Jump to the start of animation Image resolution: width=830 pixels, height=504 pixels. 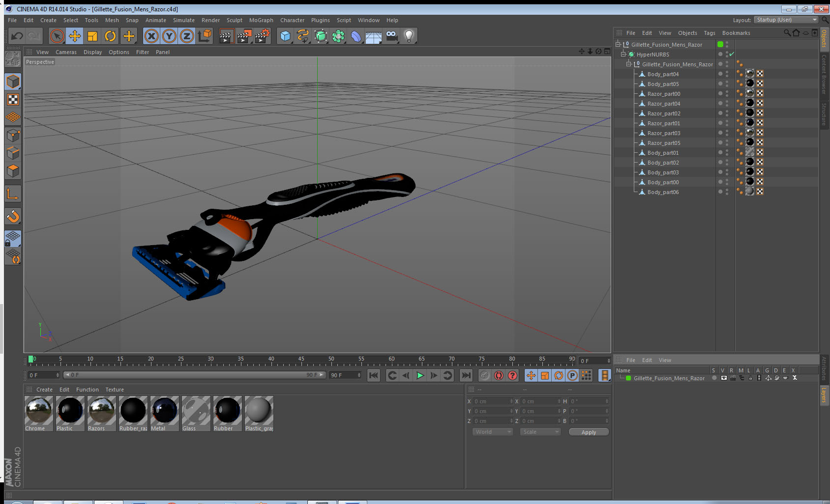pyautogui.click(x=374, y=375)
